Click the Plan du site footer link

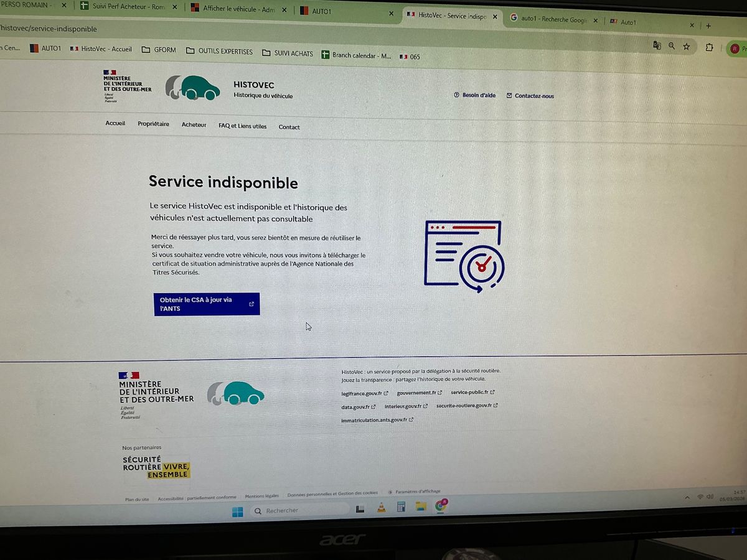(137, 499)
